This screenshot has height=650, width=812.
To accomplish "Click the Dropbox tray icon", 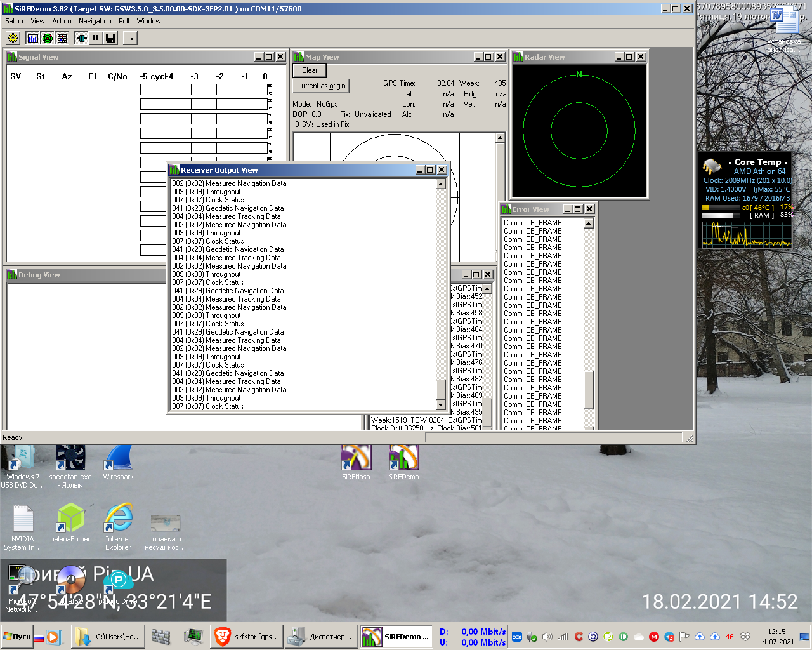I will coord(745,637).
